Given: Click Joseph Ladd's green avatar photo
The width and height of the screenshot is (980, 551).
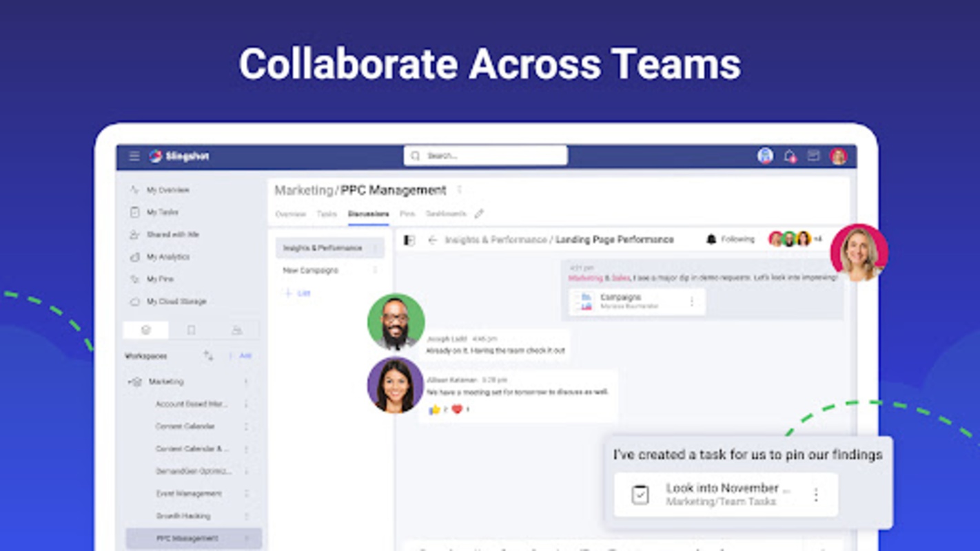Looking at the screenshot, I should pyautogui.click(x=396, y=322).
